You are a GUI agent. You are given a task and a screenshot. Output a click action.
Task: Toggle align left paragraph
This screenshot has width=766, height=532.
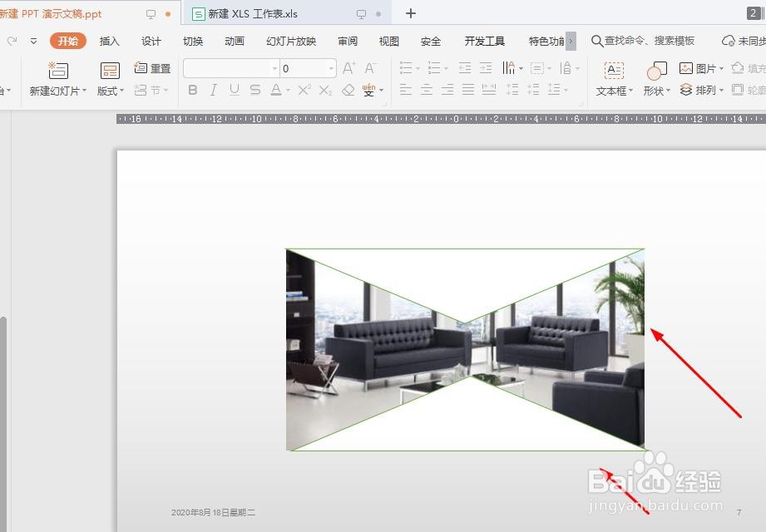[x=406, y=90]
